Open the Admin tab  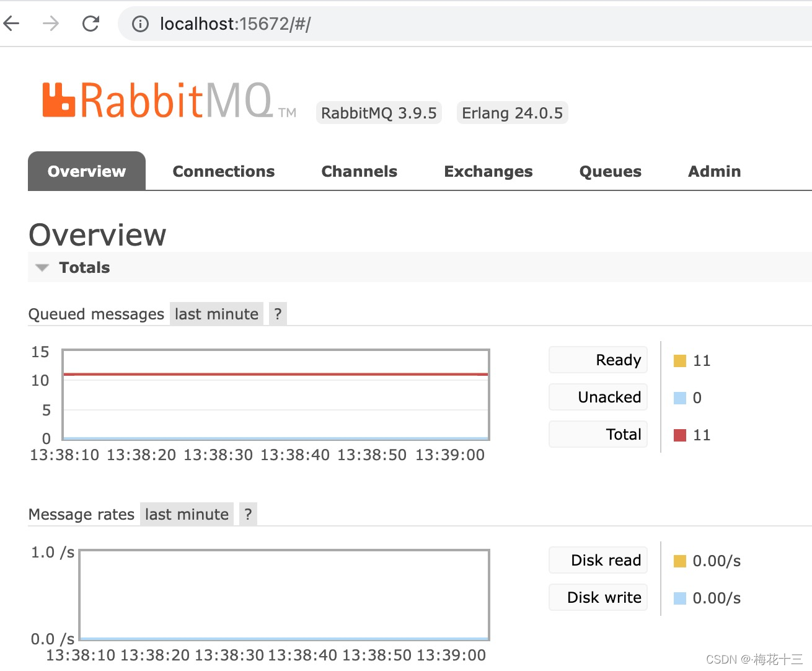[713, 171]
